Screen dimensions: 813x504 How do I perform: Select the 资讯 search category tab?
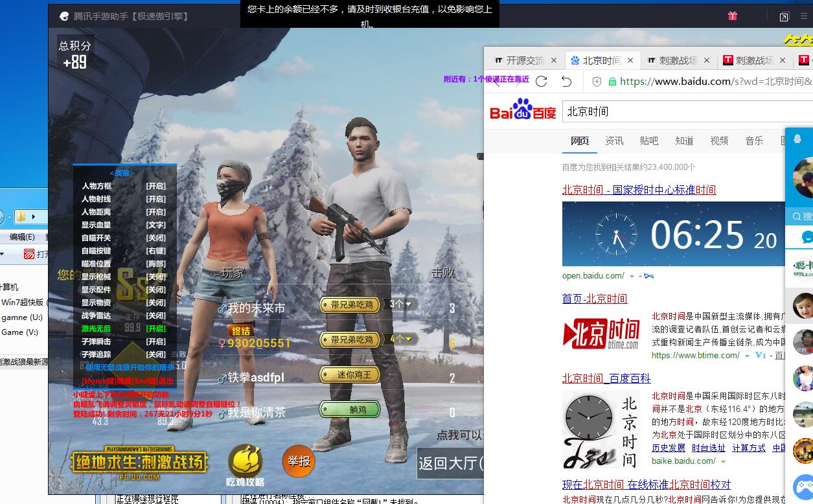tap(614, 141)
